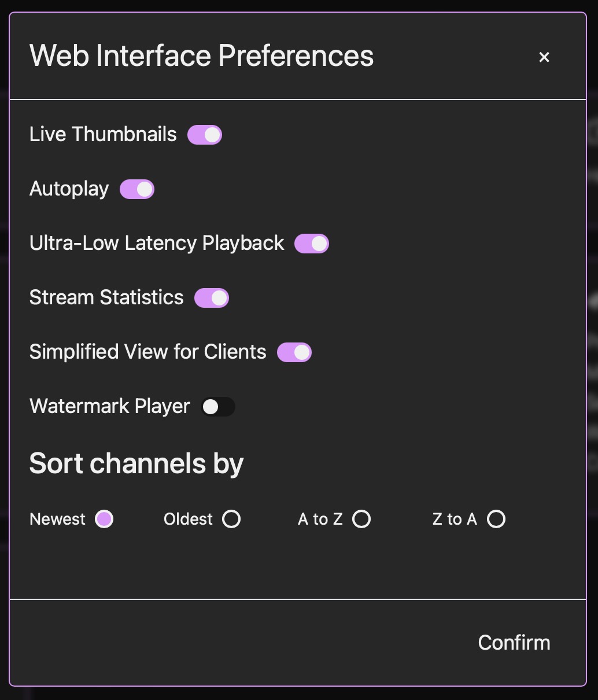The height and width of the screenshot is (700, 598).
Task: Disable the Stream Statistics toggle switch
Action: pos(212,298)
